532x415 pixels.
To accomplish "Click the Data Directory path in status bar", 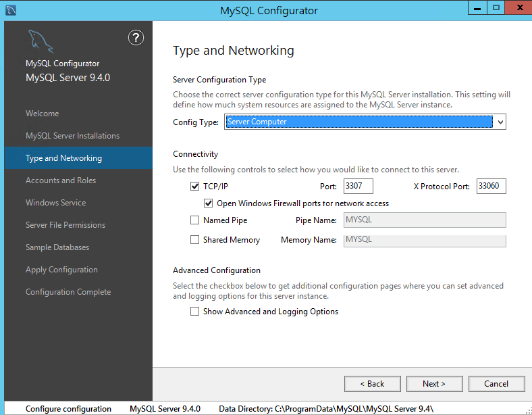I will 326,409.
